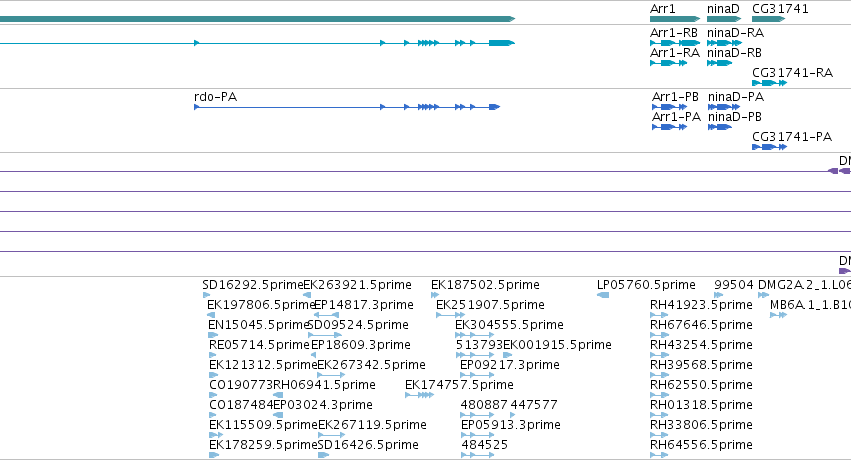The image size is (851, 460).
Task: Click the Arr1-RB transcript glyph
Action: click(x=675, y=43)
